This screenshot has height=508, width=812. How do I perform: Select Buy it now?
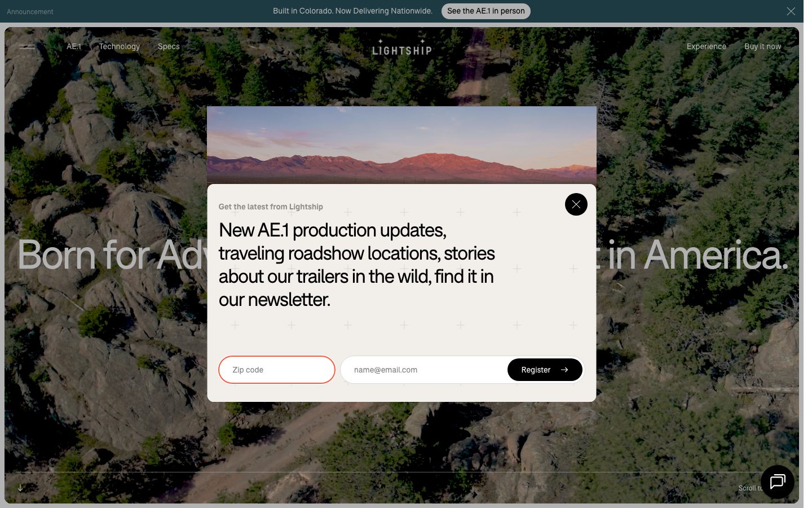pyautogui.click(x=762, y=46)
